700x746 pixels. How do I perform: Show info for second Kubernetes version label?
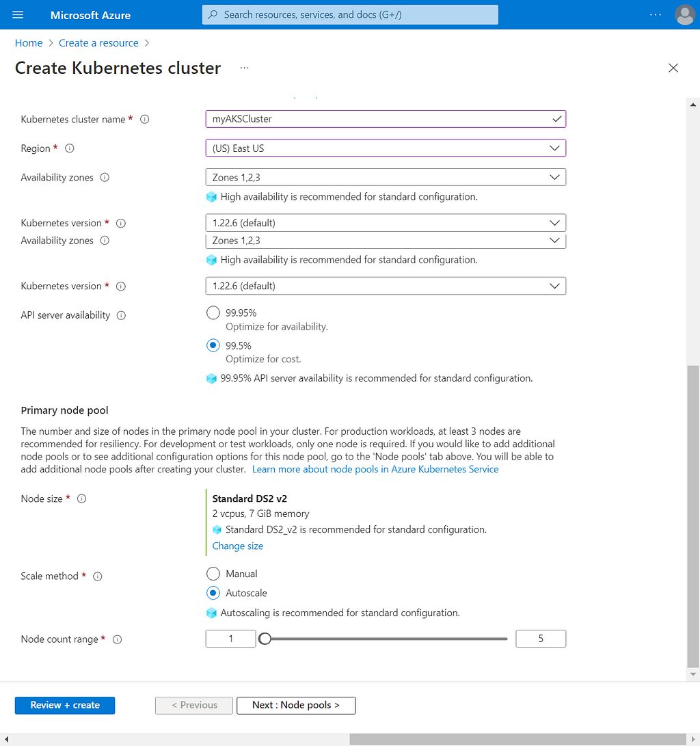(x=121, y=287)
